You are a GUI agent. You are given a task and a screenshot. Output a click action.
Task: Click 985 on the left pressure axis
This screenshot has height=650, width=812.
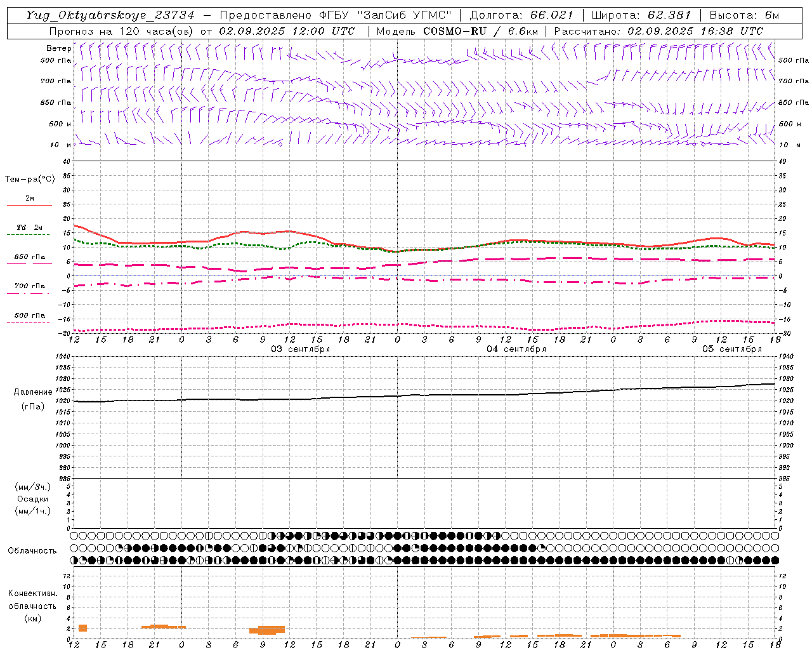tap(65, 479)
